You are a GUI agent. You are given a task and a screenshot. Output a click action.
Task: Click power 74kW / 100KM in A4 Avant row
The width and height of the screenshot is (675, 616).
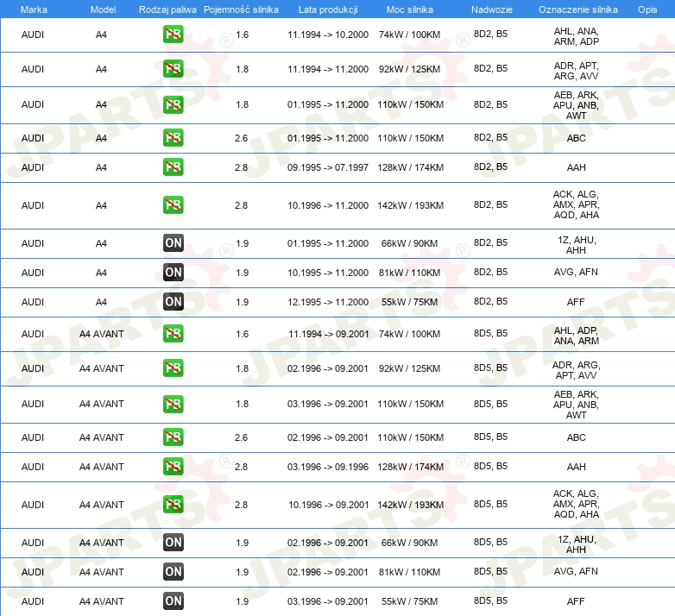coord(409,334)
